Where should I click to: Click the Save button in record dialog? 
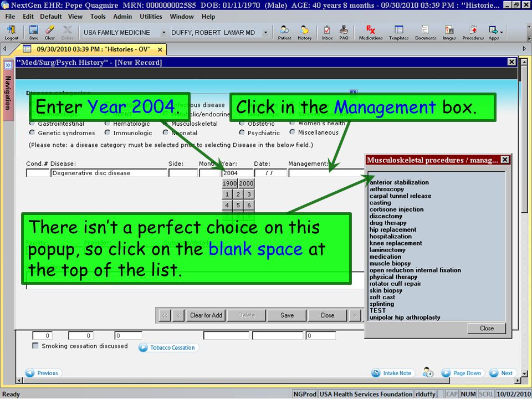(x=287, y=315)
